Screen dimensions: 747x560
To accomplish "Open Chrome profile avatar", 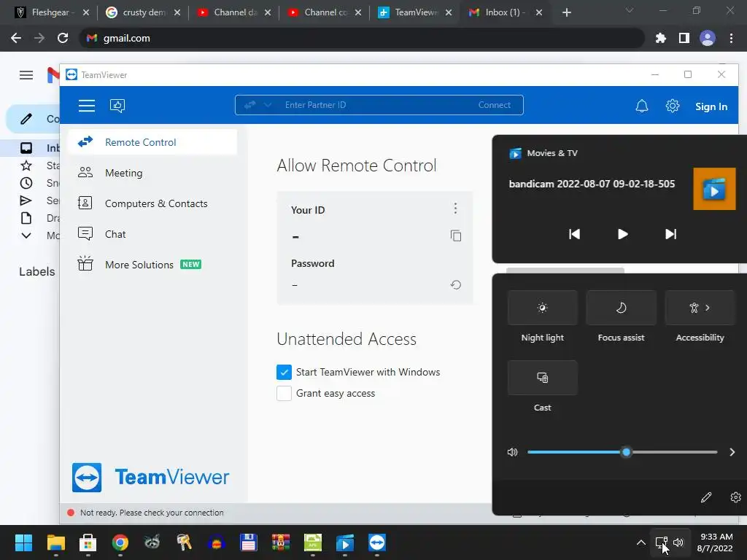I will (x=708, y=38).
